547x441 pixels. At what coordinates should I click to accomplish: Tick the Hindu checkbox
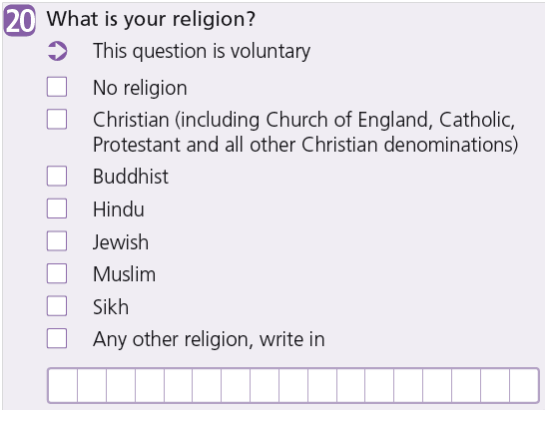point(57,209)
